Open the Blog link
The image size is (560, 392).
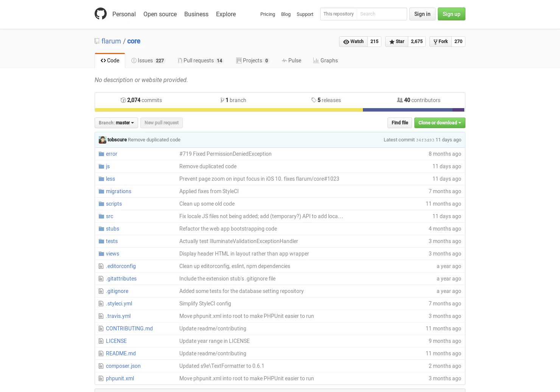click(286, 14)
